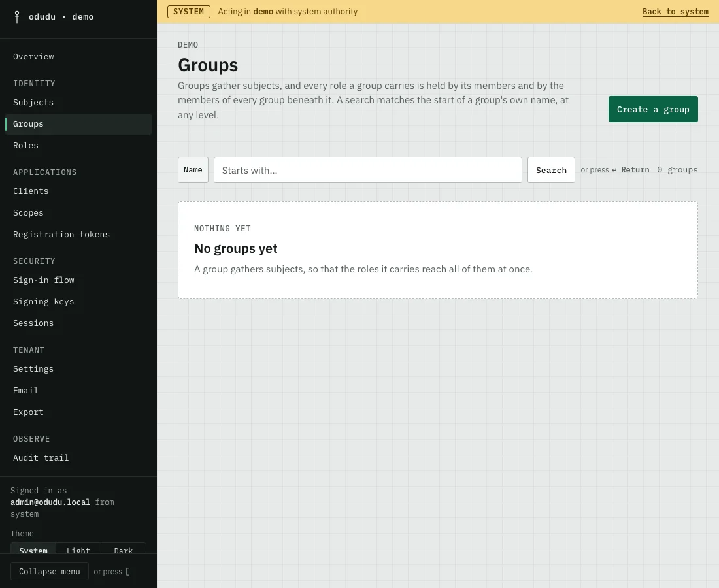719x588 pixels.
Task: Open Scopes in the sidebar
Action: pos(78,213)
